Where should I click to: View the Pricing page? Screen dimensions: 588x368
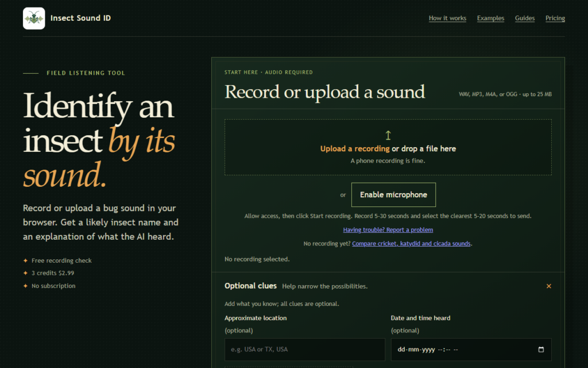point(555,18)
